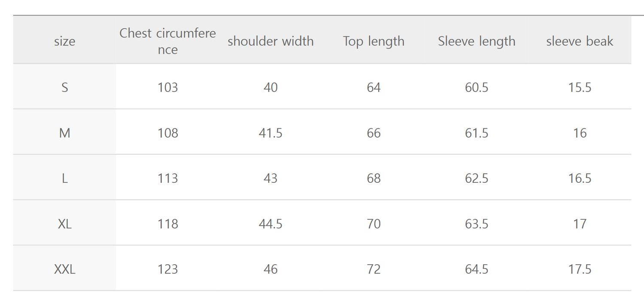Select the XL size row label
Screen dimensions: 644x305
(64, 224)
